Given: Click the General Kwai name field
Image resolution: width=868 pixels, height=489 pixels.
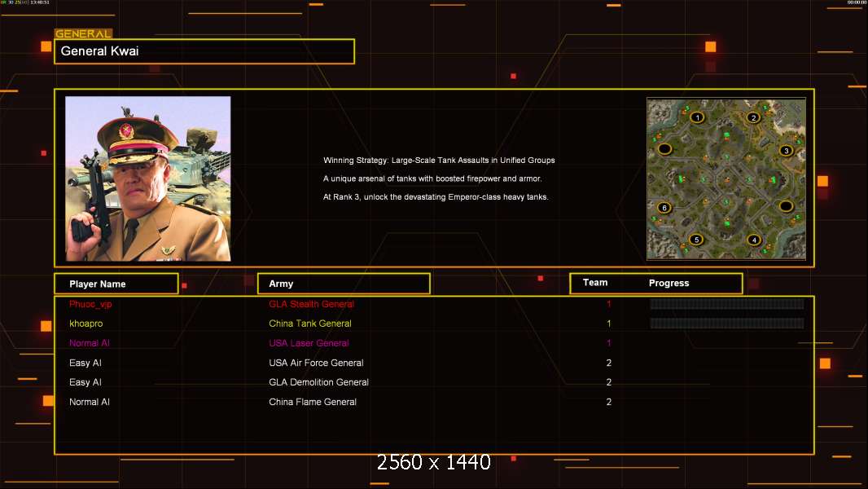Looking at the screenshot, I should point(204,51).
